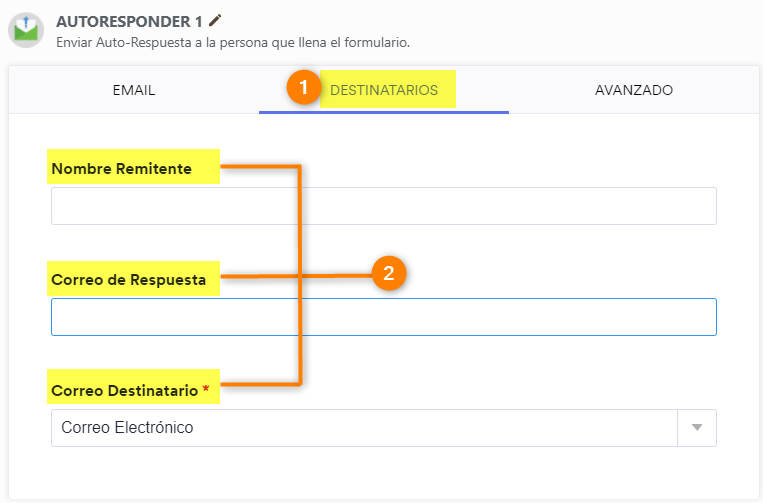Select the Correo Destinatario label

(125, 391)
